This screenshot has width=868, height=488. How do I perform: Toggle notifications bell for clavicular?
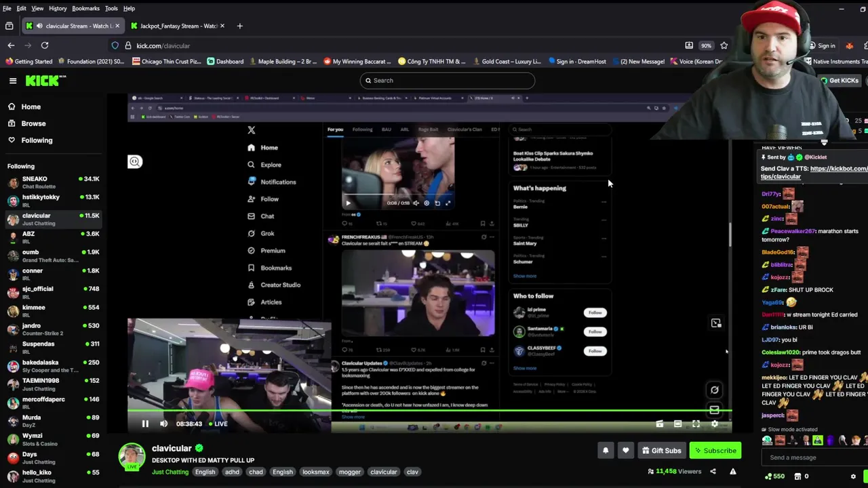pyautogui.click(x=606, y=451)
